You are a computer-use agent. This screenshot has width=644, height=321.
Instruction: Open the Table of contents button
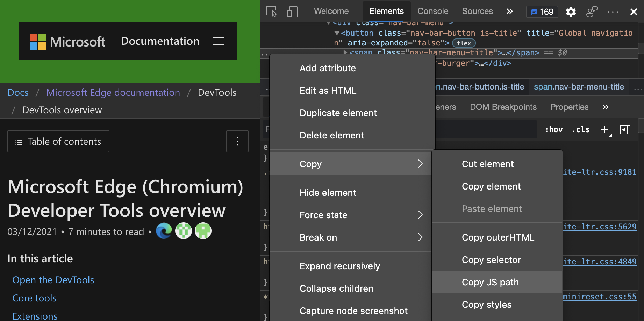58,141
